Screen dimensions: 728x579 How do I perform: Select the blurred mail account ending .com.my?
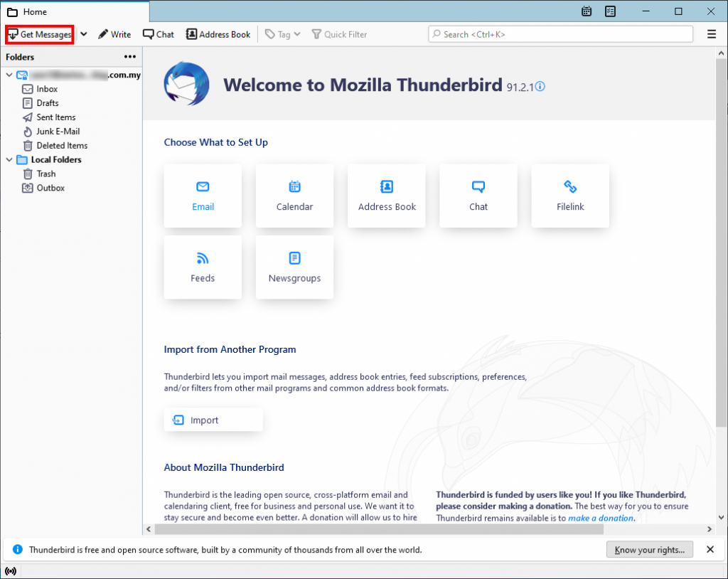78,75
